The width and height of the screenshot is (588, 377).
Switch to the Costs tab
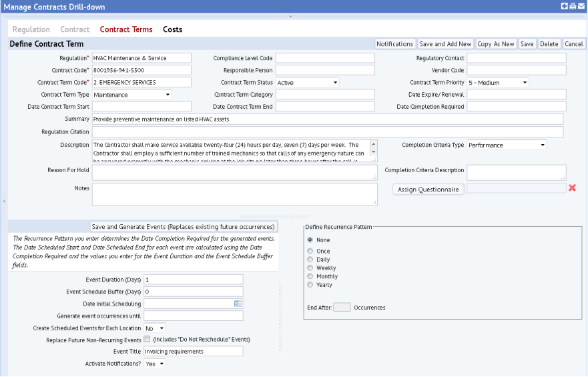pos(172,29)
